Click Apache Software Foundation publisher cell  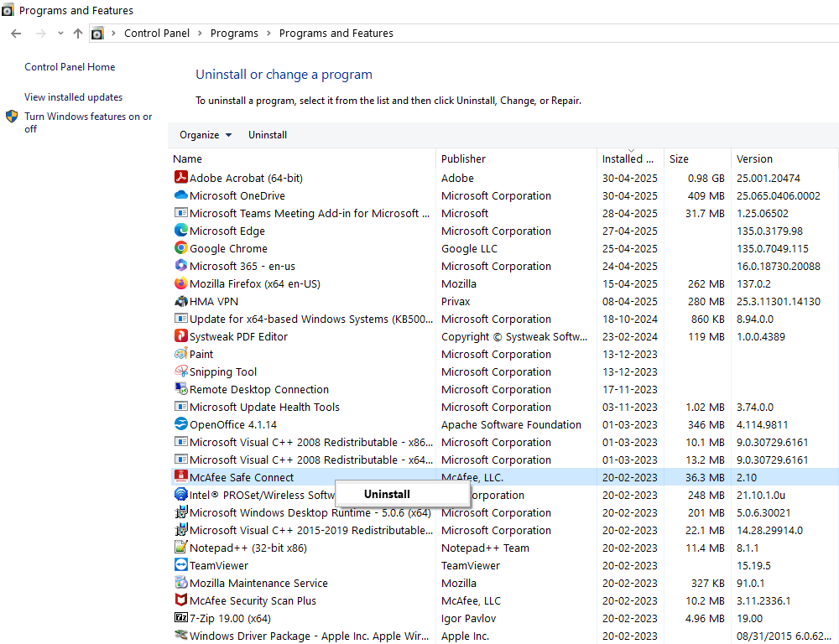(x=511, y=424)
